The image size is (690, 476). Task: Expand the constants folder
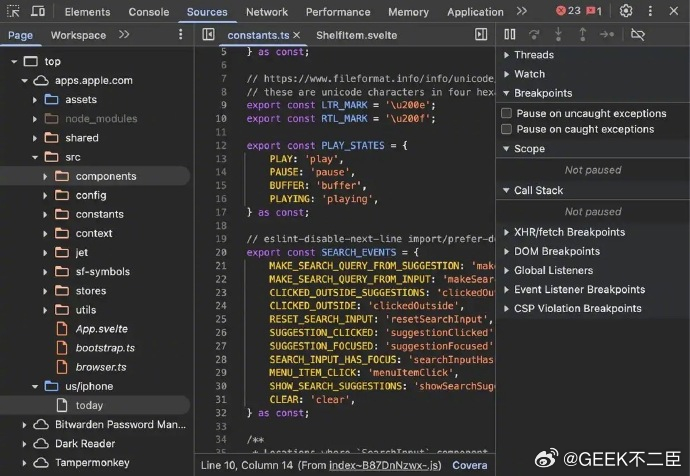coord(45,215)
